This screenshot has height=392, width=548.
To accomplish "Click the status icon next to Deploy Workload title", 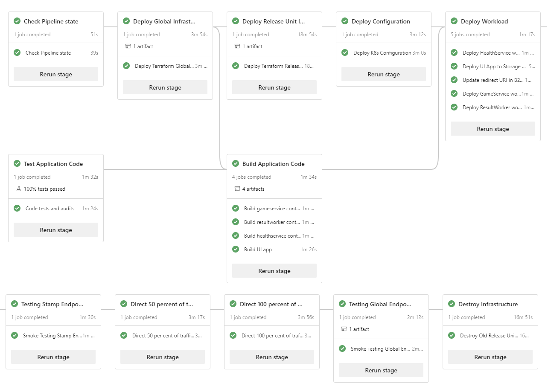I will tap(454, 21).
